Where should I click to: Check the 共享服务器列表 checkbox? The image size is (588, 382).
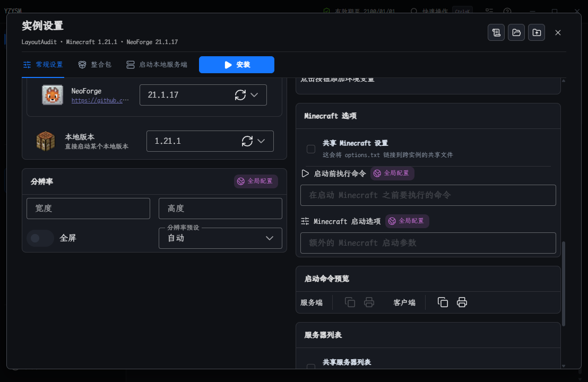point(311,366)
